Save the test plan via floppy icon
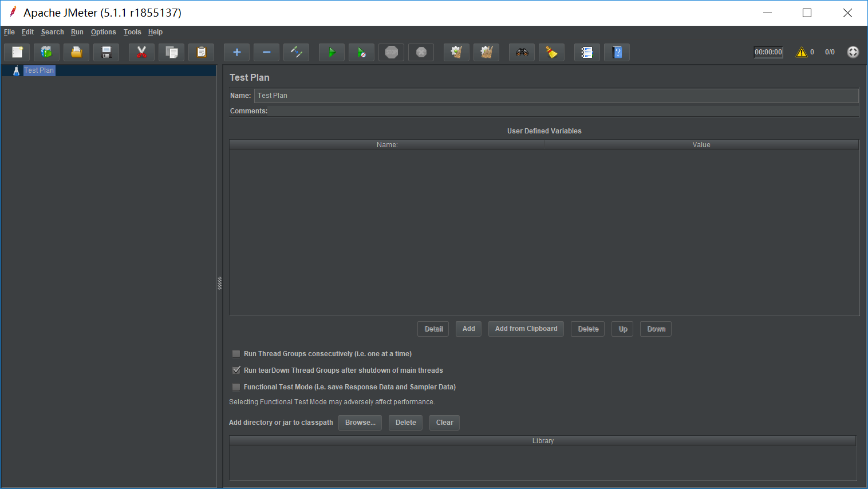Screen dimensions: 868x489 106,52
